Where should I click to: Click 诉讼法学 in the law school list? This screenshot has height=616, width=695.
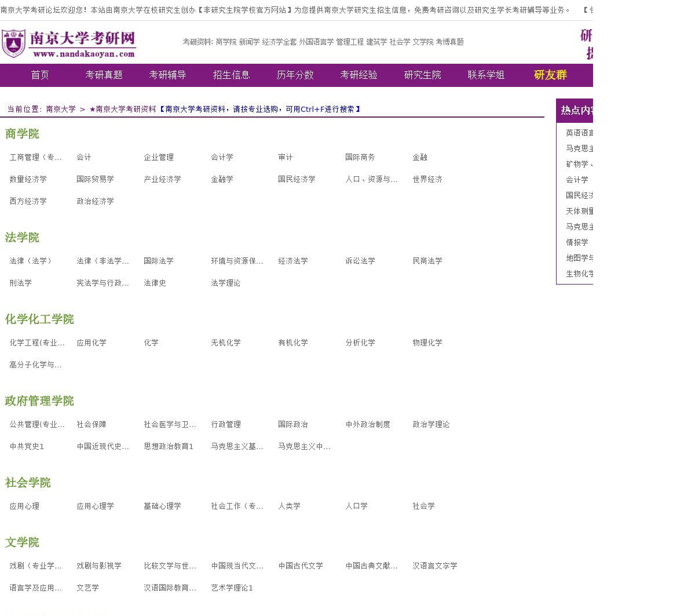(x=360, y=261)
